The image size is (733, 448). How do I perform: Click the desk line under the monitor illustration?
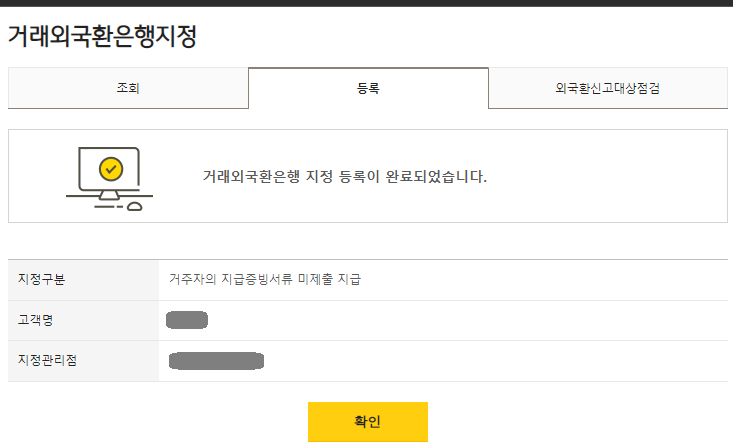109,196
